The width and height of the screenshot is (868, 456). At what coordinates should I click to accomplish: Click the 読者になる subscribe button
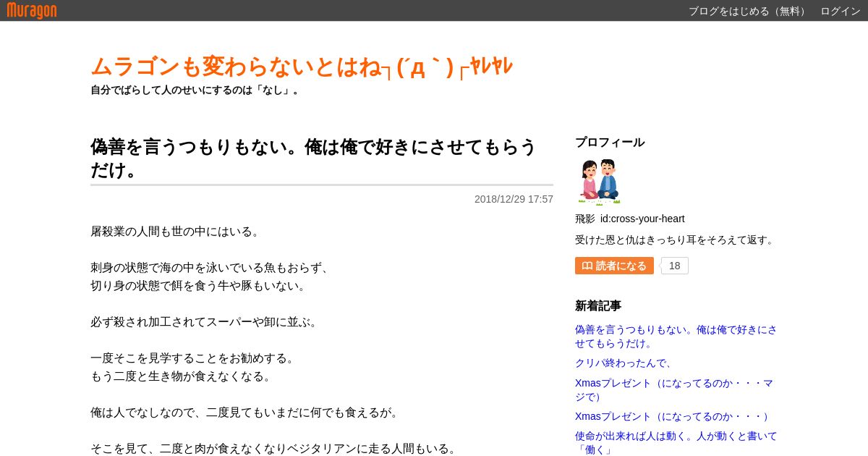(614, 266)
